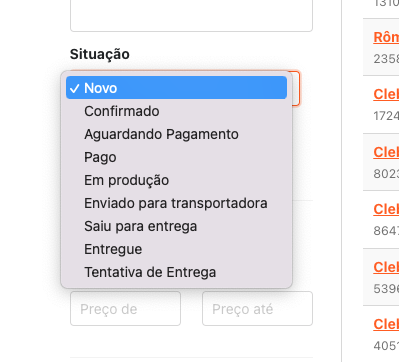Open the Rôm customer link
Screen dimensions: 399x362
click(x=386, y=37)
